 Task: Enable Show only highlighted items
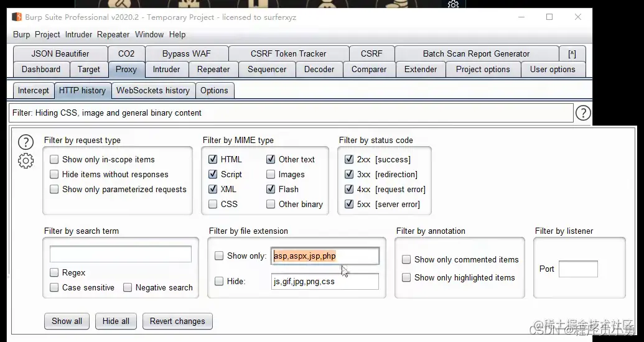point(406,277)
